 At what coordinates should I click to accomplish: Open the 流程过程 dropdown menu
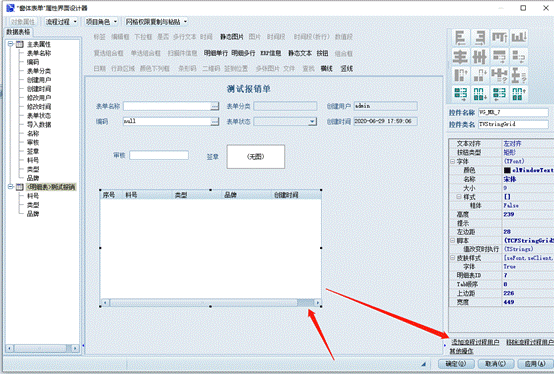(61, 22)
